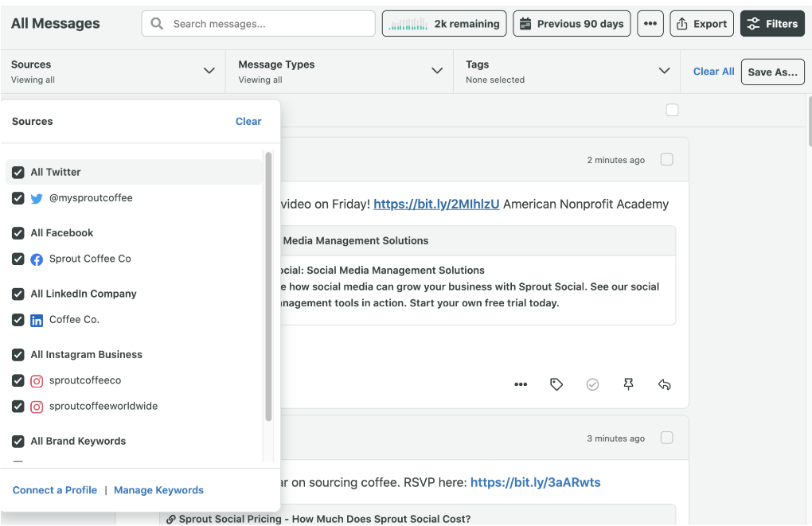Viewport: 812px width, 526px height.
Task: Mark the message complete with the checkmark icon
Action: (592, 384)
